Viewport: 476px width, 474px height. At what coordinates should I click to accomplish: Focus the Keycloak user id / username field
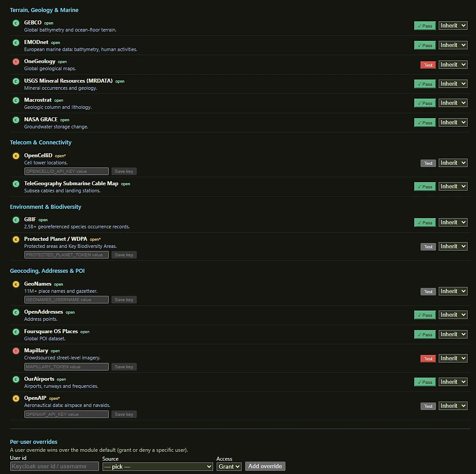coord(54,466)
